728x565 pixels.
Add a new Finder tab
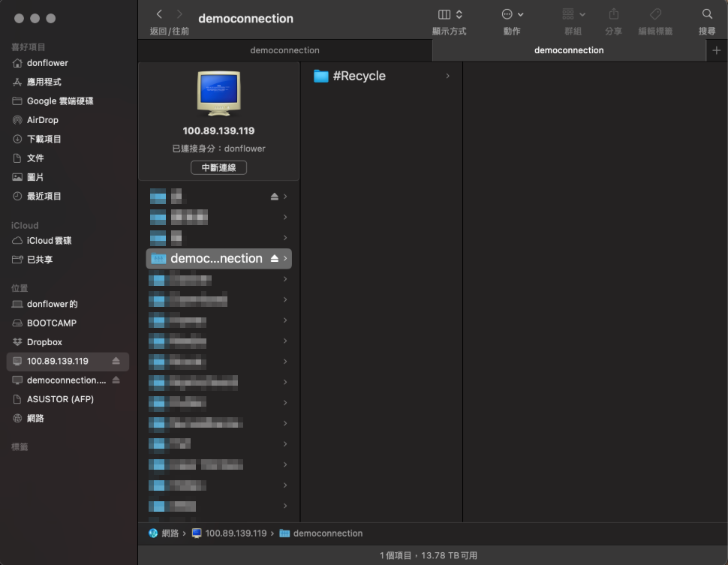(716, 50)
